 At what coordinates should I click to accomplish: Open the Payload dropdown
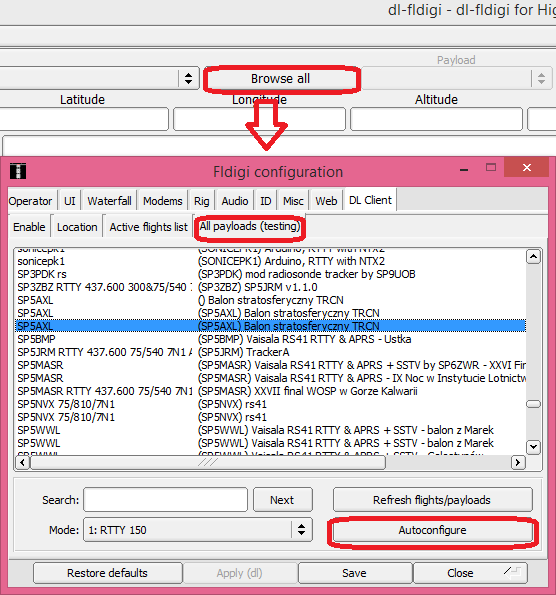(x=457, y=79)
